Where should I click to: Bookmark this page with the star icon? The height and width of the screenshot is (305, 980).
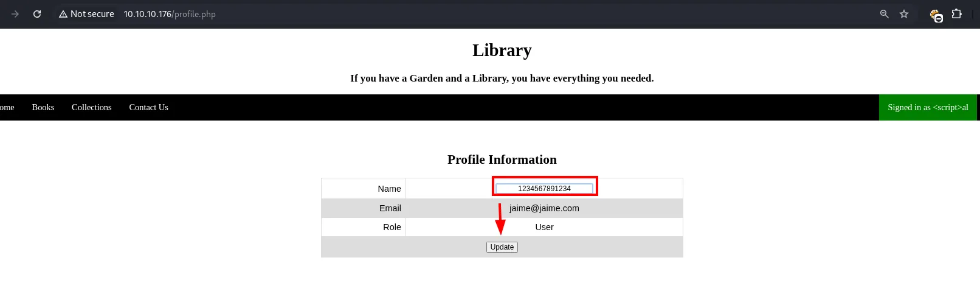(x=904, y=14)
